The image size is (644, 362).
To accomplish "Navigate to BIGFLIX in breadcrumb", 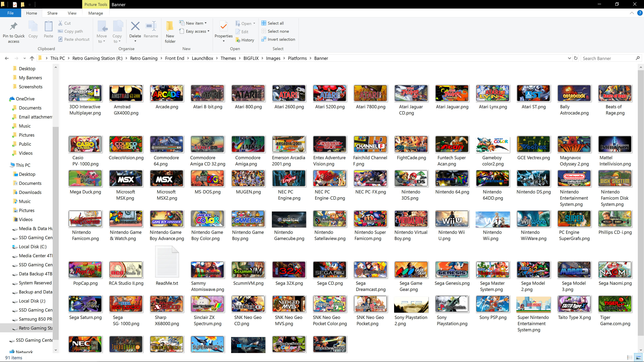I will 251,58.
